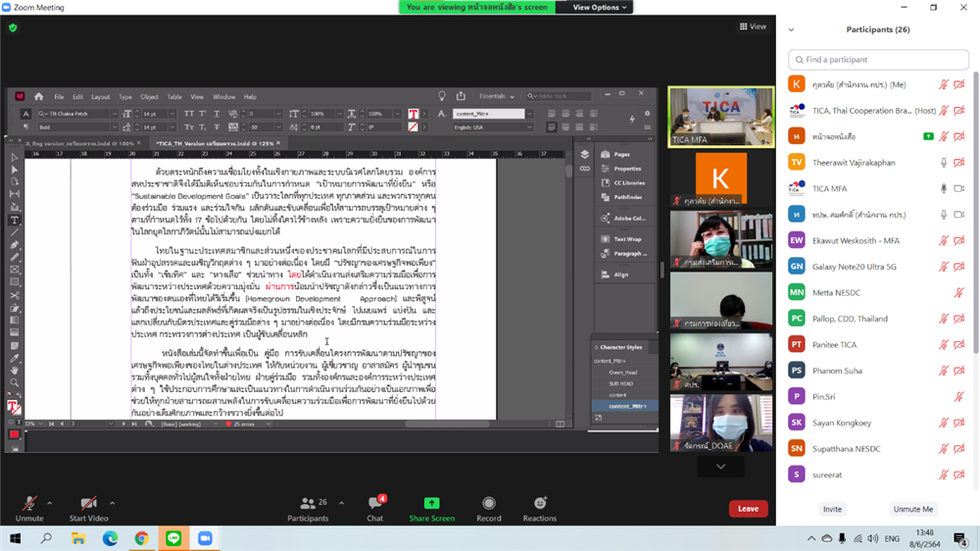Open font style dropdown Bold
The width and height of the screenshot is (980, 551).
pyautogui.click(x=115, y=126)
